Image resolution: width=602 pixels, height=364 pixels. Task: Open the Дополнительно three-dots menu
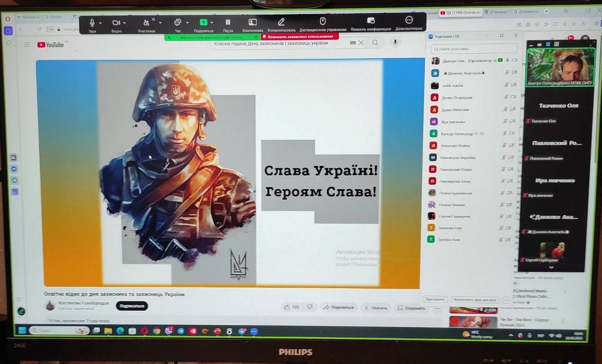pyautogui.click(x=409, y=20)
